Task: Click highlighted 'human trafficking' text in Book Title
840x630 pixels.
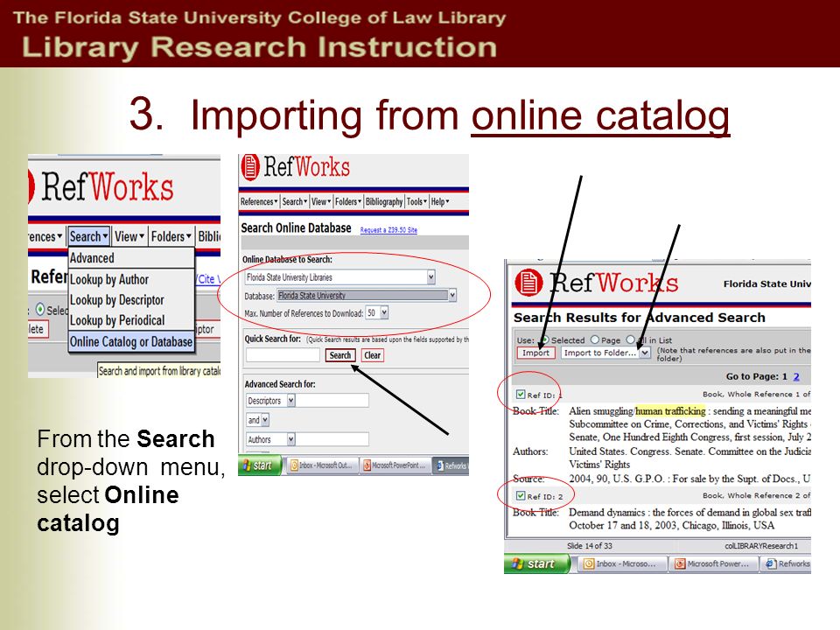Action: click(671, 411)
